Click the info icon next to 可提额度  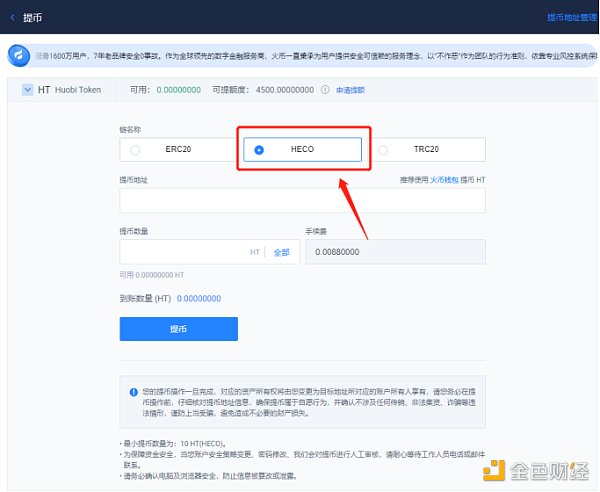(325, 89)
